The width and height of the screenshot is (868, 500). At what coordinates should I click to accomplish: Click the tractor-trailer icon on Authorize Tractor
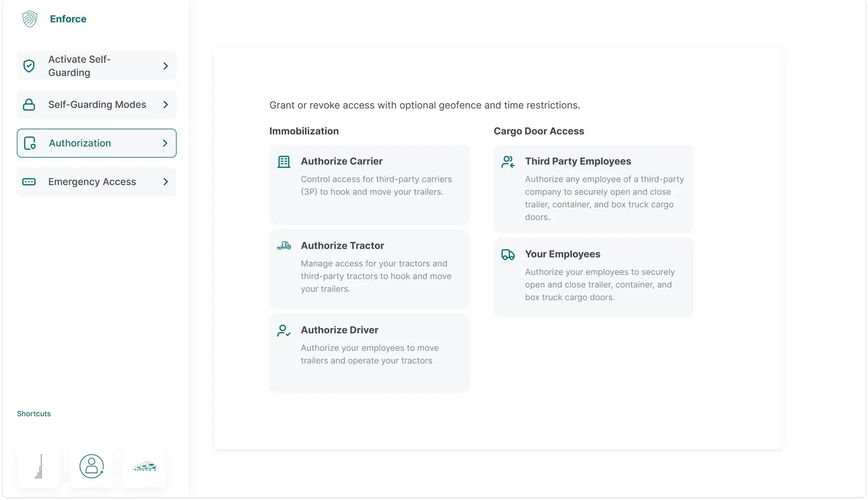coord(284,246)
